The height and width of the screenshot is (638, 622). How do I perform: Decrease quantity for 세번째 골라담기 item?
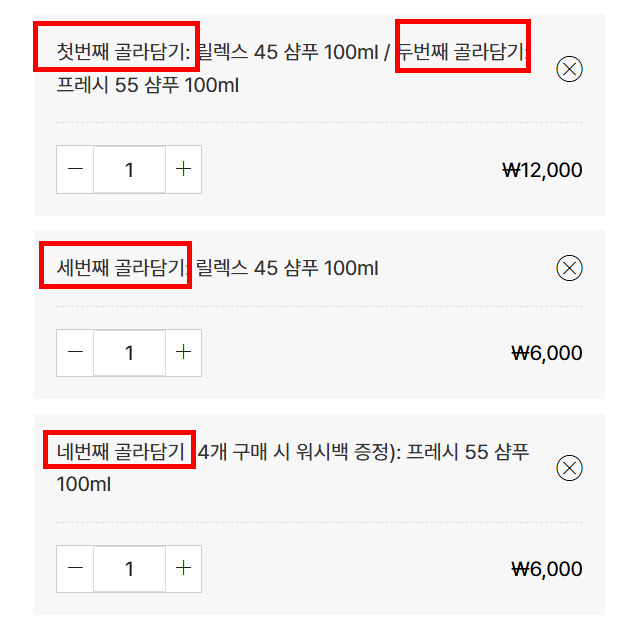[x=75, y=352]
